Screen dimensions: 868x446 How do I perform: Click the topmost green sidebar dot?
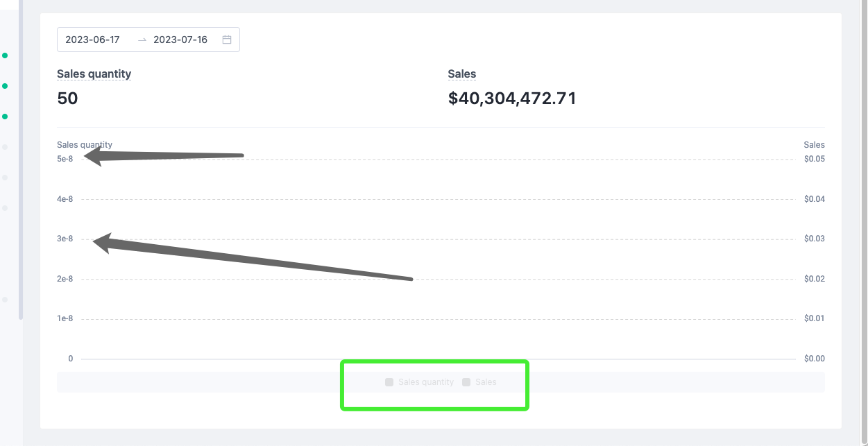coord(5,55)
